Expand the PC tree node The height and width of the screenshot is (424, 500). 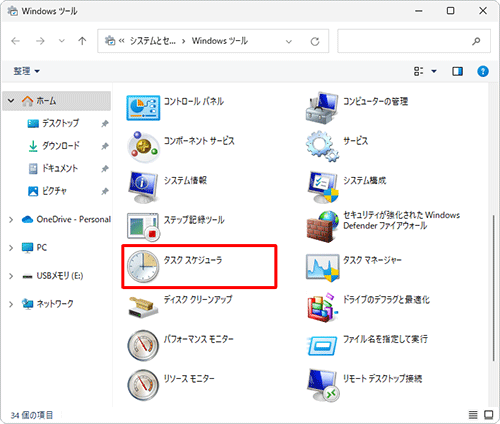pyautogui.click(x=11, y=248)
